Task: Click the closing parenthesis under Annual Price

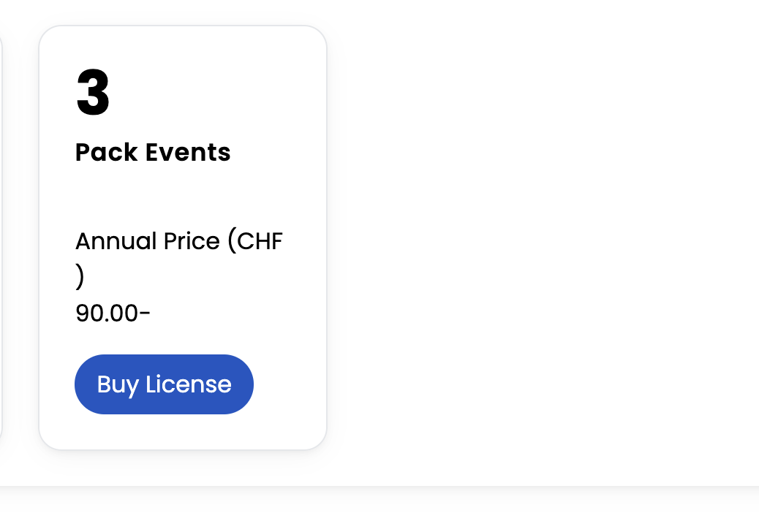Action: click(x=80, y=278)
